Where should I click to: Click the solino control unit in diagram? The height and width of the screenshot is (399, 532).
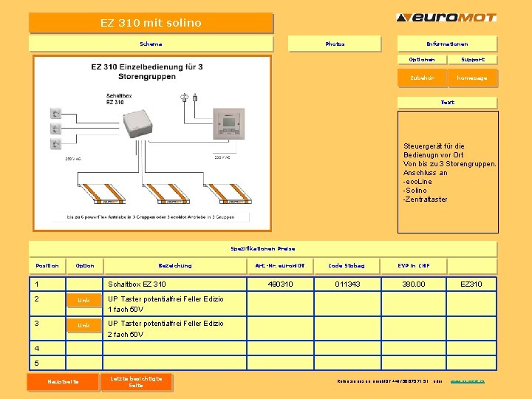pyautogui.click(x=228, y=123)
